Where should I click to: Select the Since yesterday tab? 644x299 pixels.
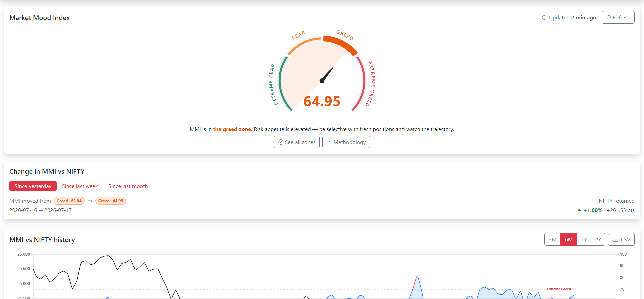(x=33, y=186)
